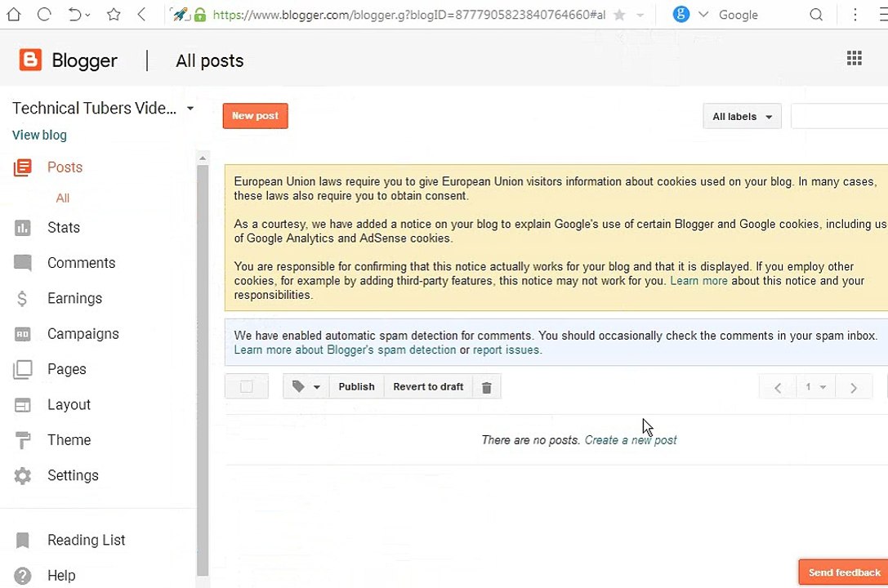This screenshot has height=588, width=888.
Task: Open the page number 1 dropdown
Action: tap(815, 387)
